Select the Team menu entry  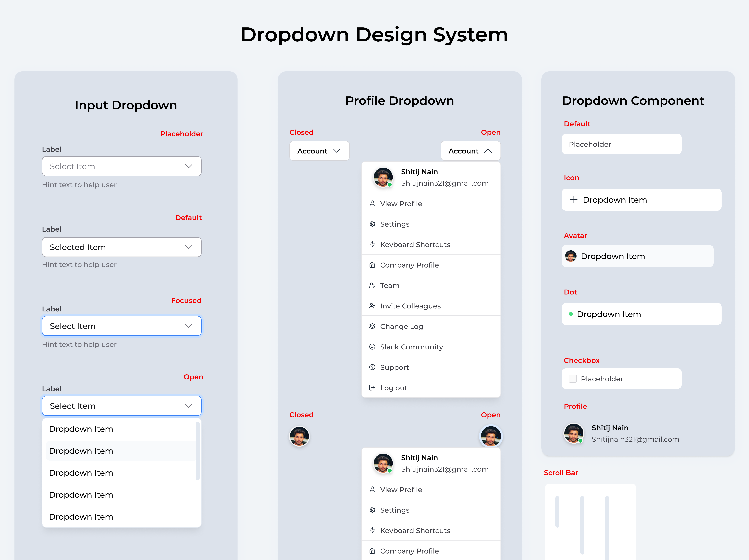431,285
